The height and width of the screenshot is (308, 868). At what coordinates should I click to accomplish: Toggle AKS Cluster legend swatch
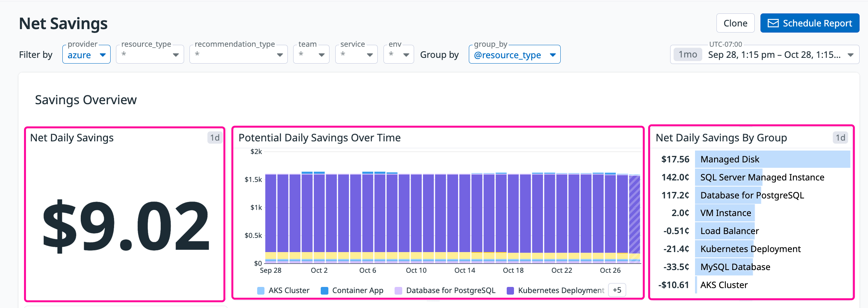click(x=261, y=291)
